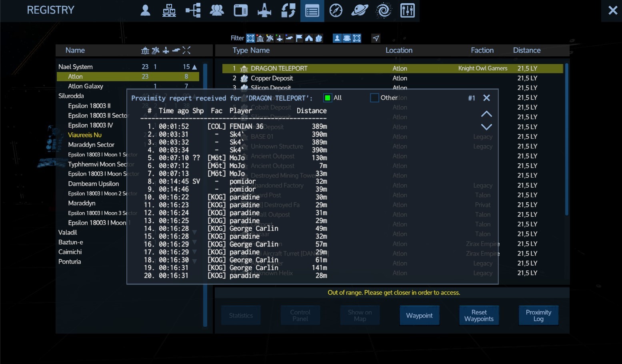The image size is (622, 364).
Task: Toggle the Base building filter
Action: tap(260, 38)
